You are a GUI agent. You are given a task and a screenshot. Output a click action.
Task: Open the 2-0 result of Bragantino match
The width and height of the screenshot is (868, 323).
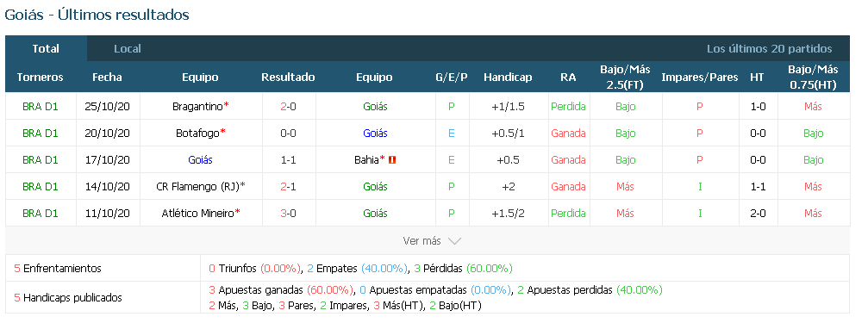coord(289,106)
